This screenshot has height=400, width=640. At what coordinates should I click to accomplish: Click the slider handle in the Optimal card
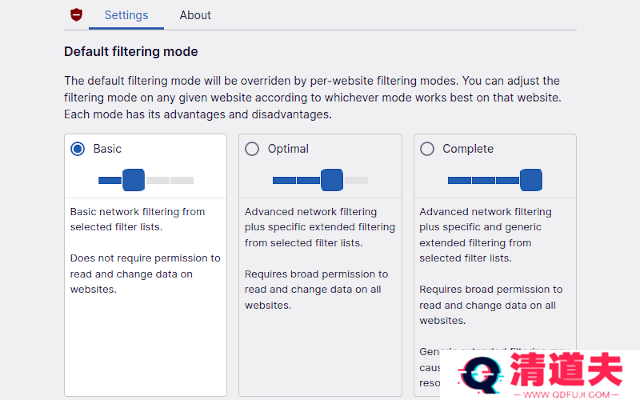[332, 180]
